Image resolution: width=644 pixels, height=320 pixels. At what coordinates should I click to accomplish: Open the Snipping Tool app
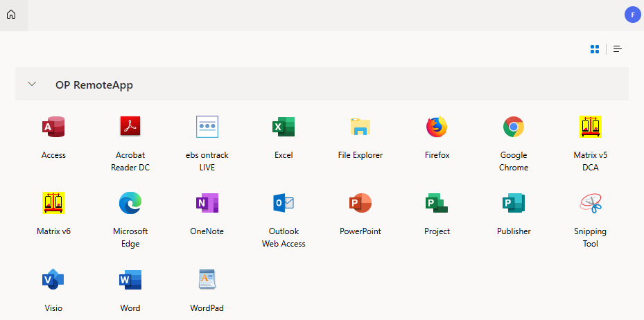click(x=590, y=203)
